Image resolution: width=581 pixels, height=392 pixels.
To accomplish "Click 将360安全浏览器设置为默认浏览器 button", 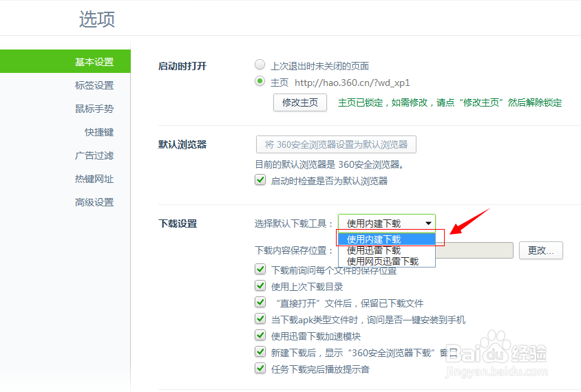I will tap(336, 144).
